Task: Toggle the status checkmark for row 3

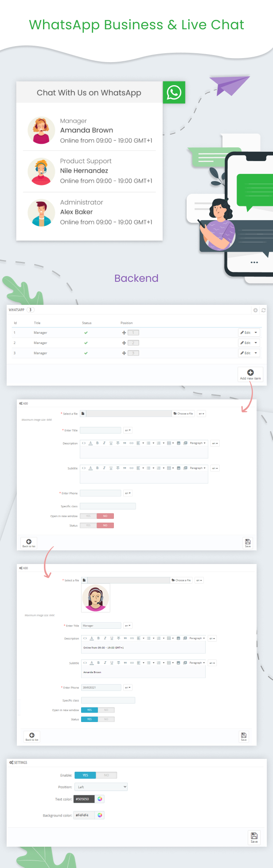Action: click(x=86, y=353)
